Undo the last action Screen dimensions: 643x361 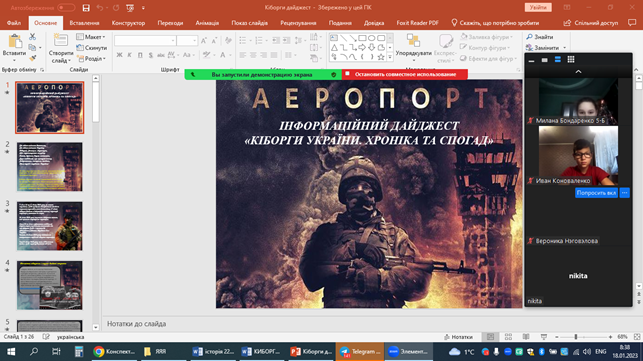[x=100, y=7]
